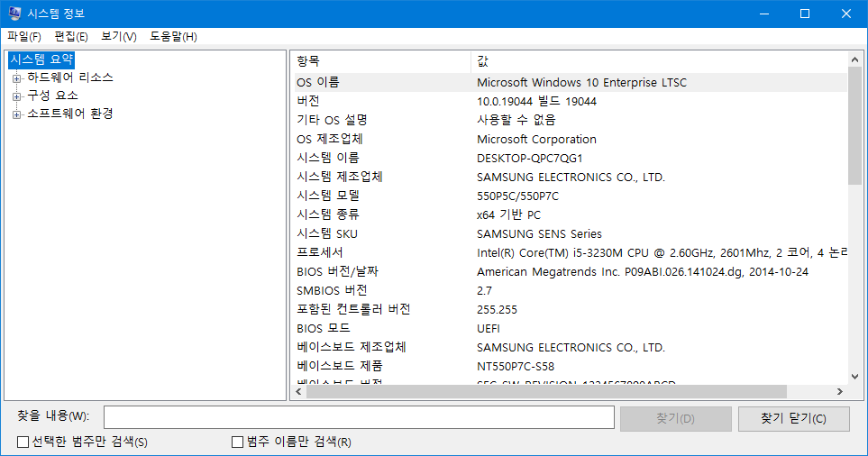Click the vertical scrollbar up arrow
The height and width of the screenshot is (456, 868).
[x=854, y=59]
